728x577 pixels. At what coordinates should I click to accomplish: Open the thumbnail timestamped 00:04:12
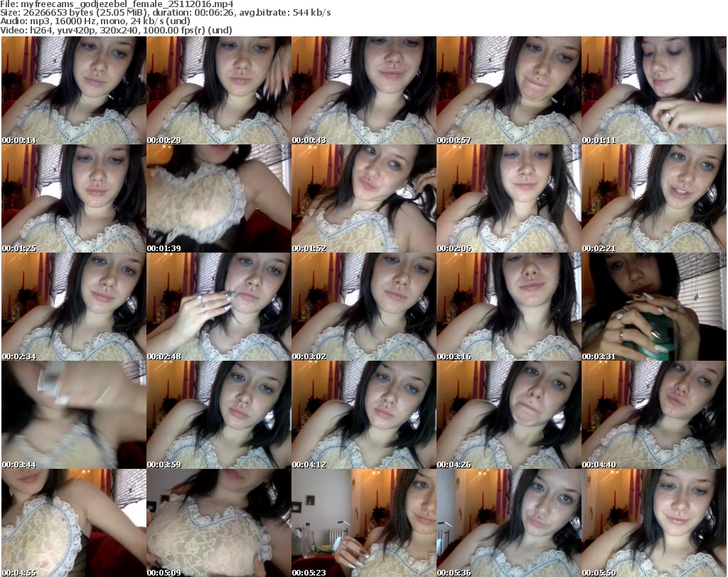tap(363, 415)
